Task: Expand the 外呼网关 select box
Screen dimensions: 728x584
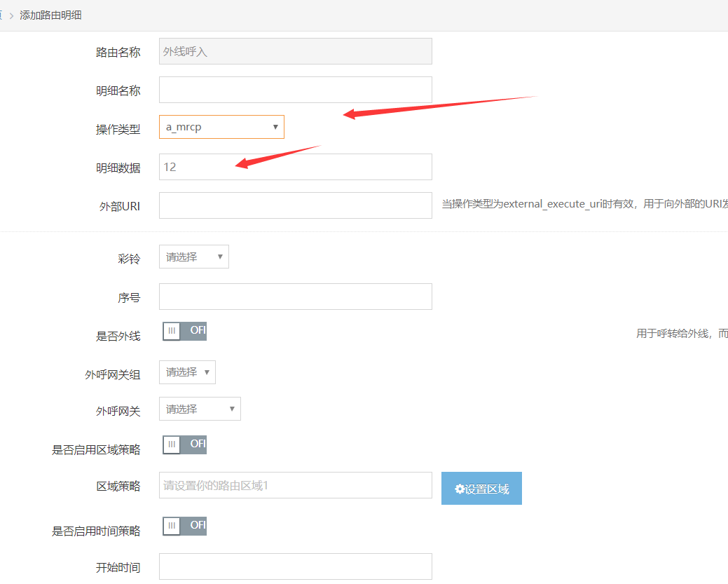Action: click(x=200, y=409)
